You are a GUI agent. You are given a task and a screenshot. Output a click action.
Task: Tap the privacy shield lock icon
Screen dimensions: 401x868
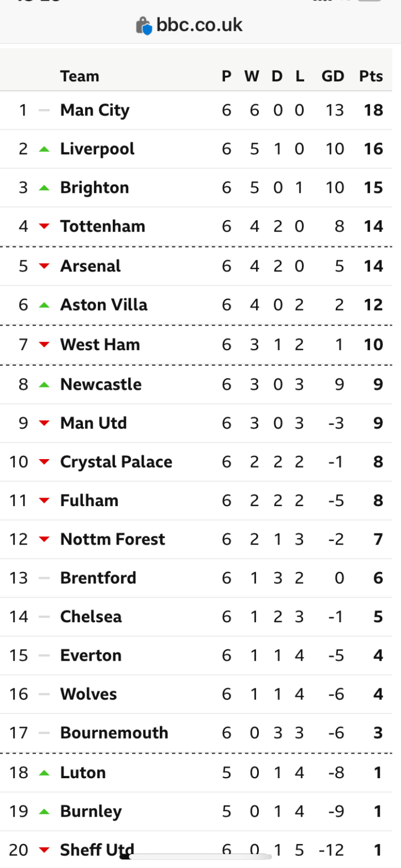(144, 25)
